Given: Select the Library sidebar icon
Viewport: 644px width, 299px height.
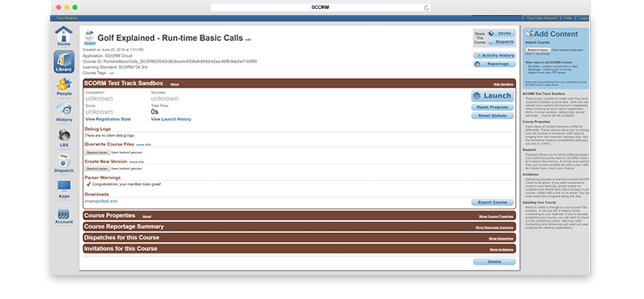Looking at the screenshot, I should (x=64, y=62).
